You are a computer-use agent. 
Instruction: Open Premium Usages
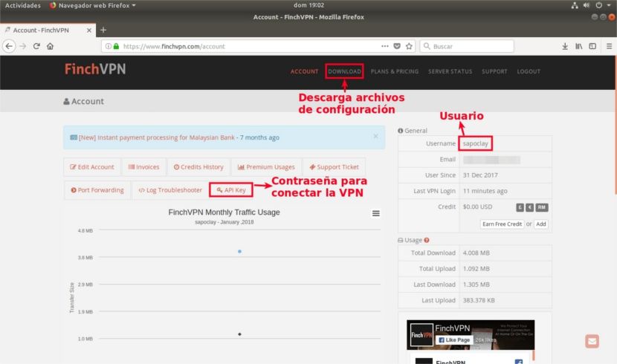click(266, 167)
